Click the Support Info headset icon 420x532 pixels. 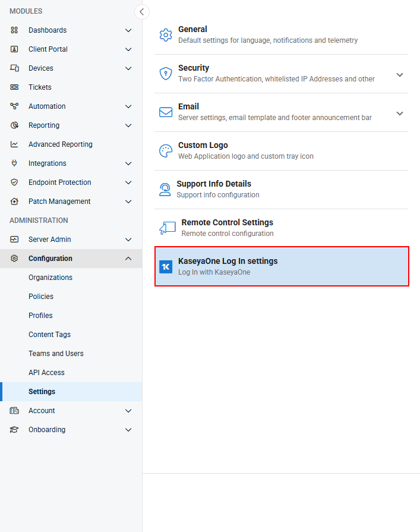[x=165, y=190]
